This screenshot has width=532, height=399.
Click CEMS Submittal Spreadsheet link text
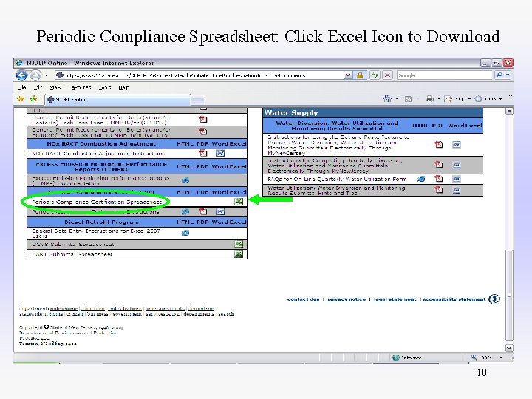tap(73, 245)
